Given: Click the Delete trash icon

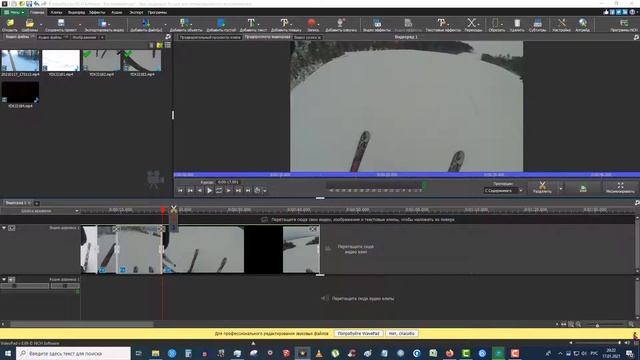Looking at the screenshot, I should coord(517,24).
